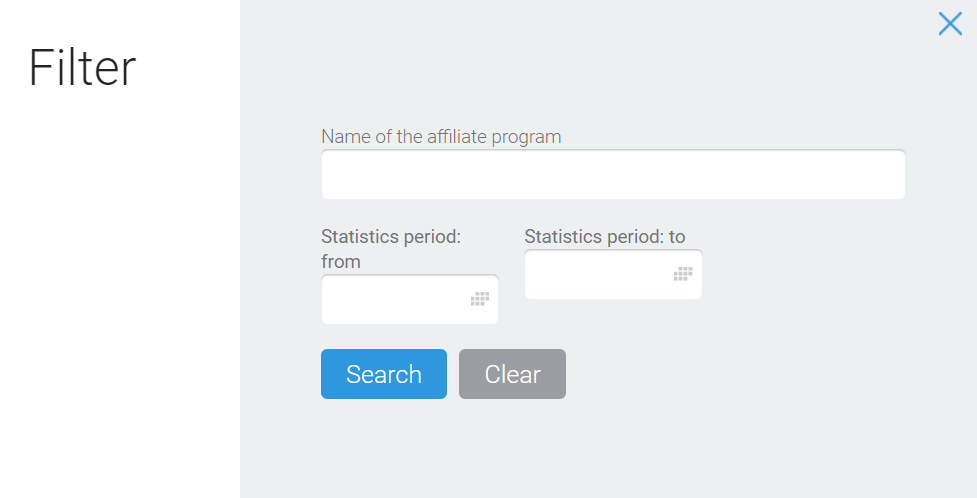977x498 pixels.
Task: Select the wide program name text box
Action: point(613,175)
